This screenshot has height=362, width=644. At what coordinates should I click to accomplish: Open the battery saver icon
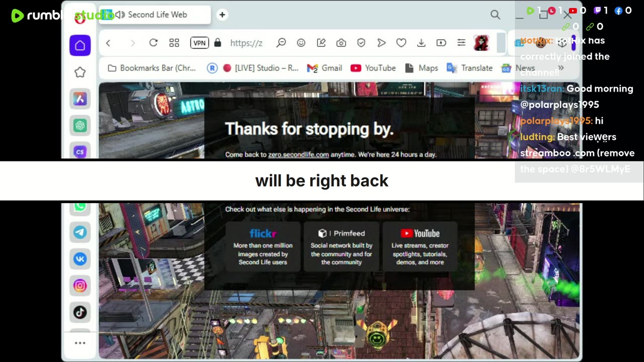(441, 43)
